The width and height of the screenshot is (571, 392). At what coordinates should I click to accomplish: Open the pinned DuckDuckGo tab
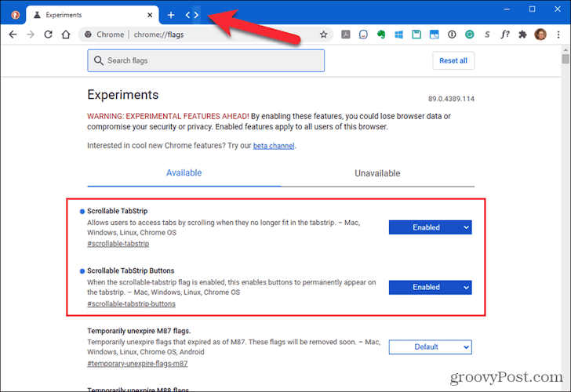15,15
